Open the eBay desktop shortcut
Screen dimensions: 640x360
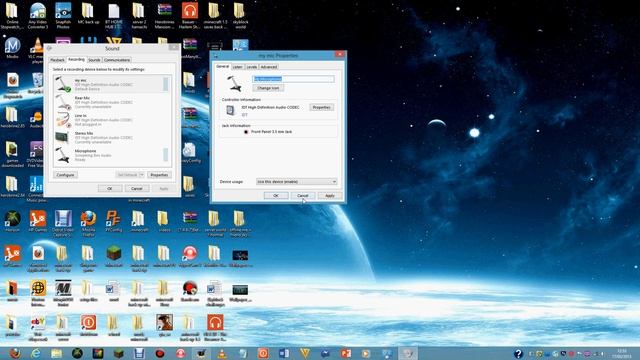pos(38,329)
